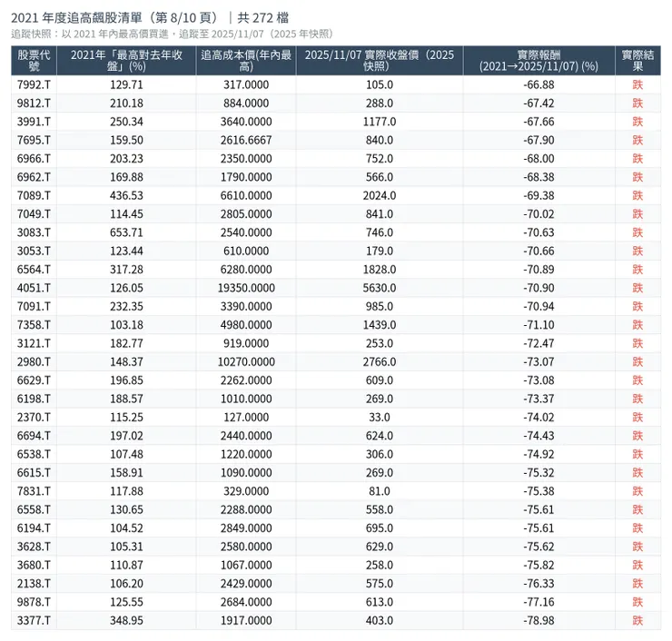Screen dimensions: 672x641
Task: Select the value 250.34
Action: click(126, 122)
